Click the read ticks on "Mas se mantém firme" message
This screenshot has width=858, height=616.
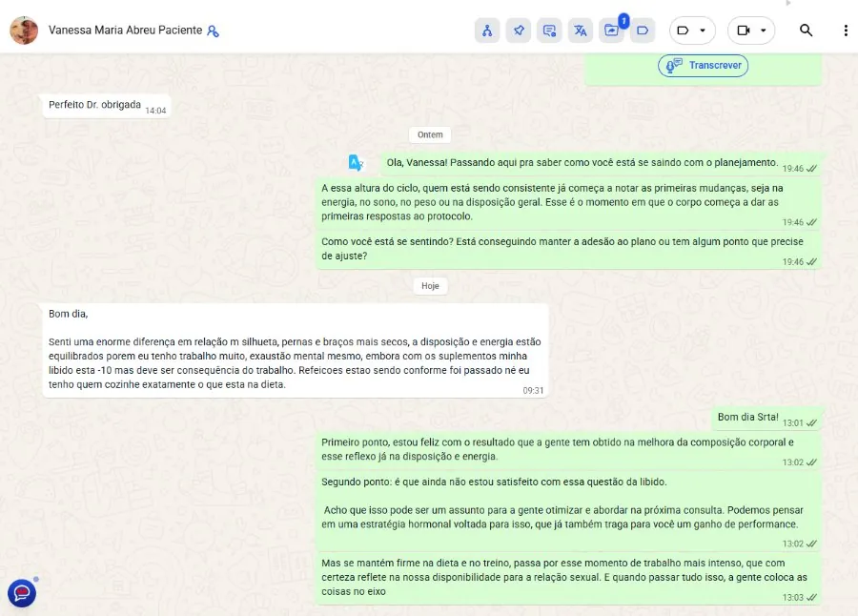point(811,597)
